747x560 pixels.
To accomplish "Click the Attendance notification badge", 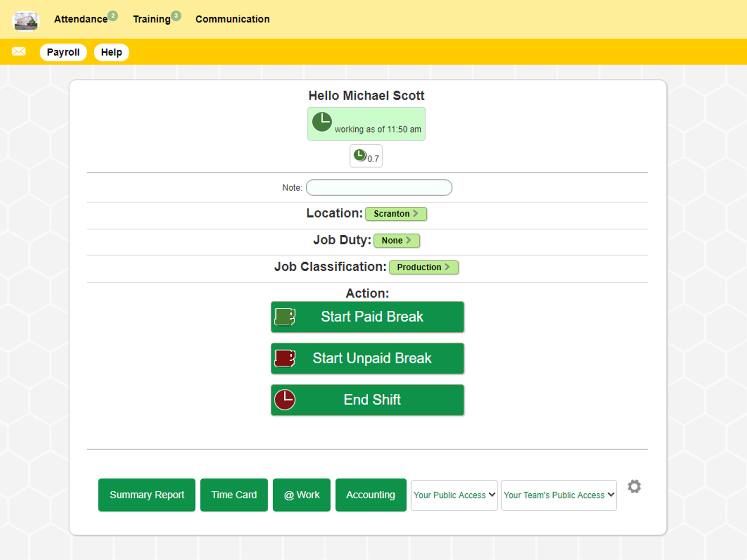I will click(113, 16).
